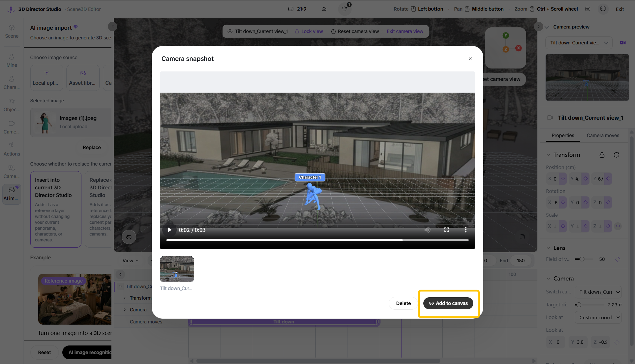Image resolution: width=635 pixels, height=364 pixels.
Task: Click the Y axis on orientation gizmo
Action: [506, 35]
